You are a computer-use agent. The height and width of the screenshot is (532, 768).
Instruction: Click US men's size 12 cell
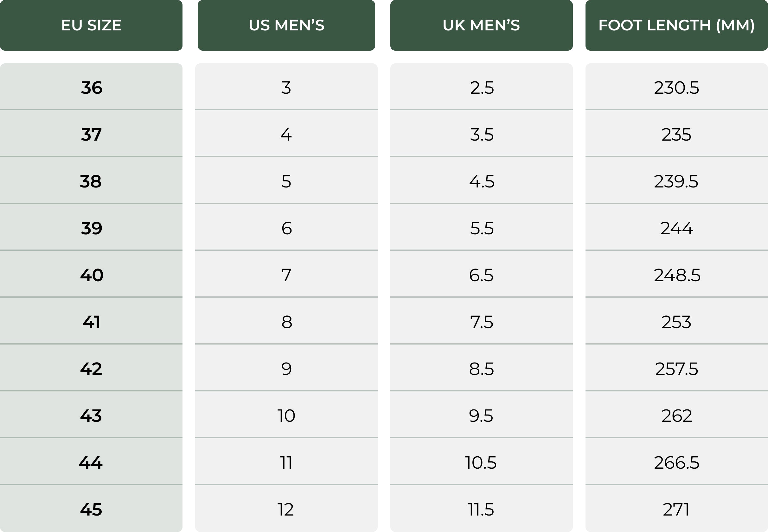coord(286,508)
